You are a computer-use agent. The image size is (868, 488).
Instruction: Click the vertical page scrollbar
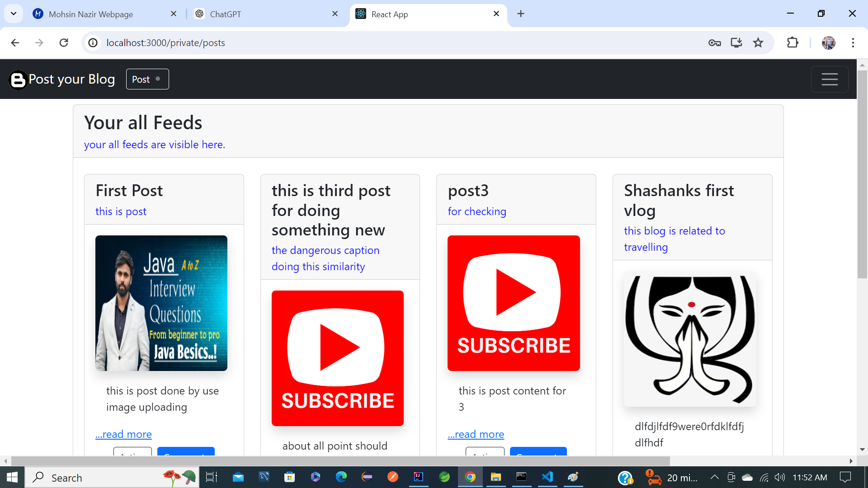click(x=862, y=174)
